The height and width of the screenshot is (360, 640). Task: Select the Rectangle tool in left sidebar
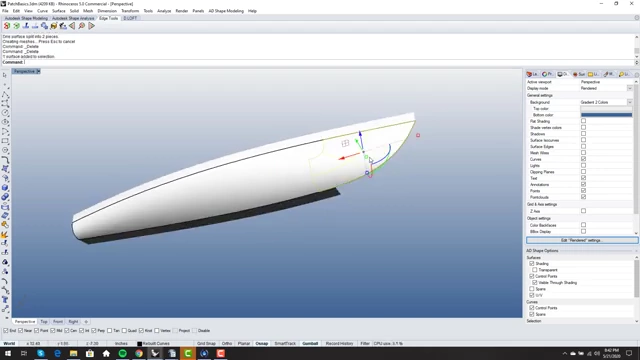click(5, 141)
